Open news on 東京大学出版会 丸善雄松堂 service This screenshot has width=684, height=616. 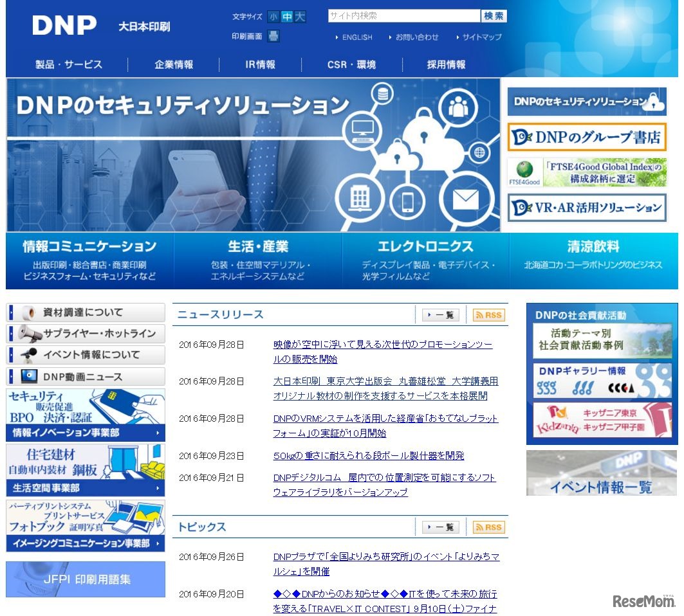click(x=385, y=388)
